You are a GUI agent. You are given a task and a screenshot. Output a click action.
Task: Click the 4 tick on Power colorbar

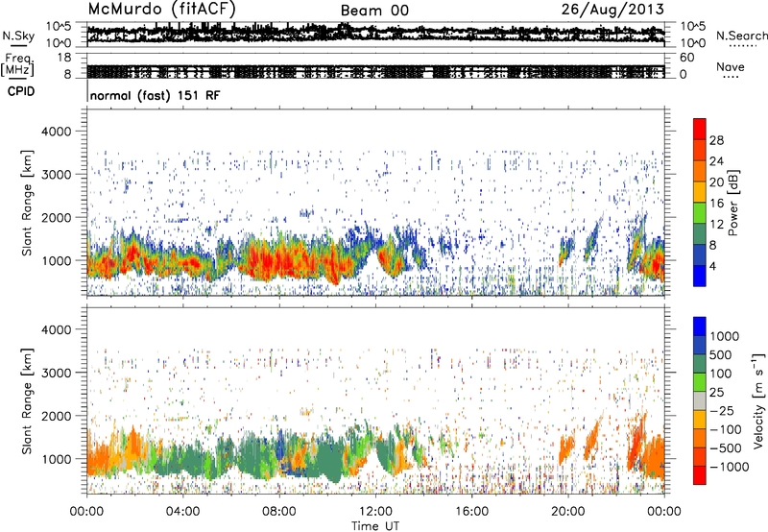713,266
